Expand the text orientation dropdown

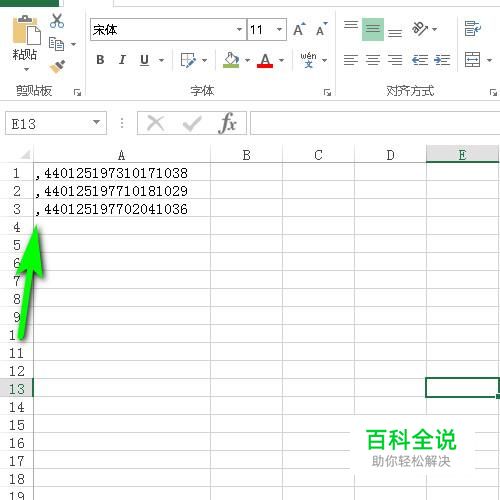[x=435, y=29]
